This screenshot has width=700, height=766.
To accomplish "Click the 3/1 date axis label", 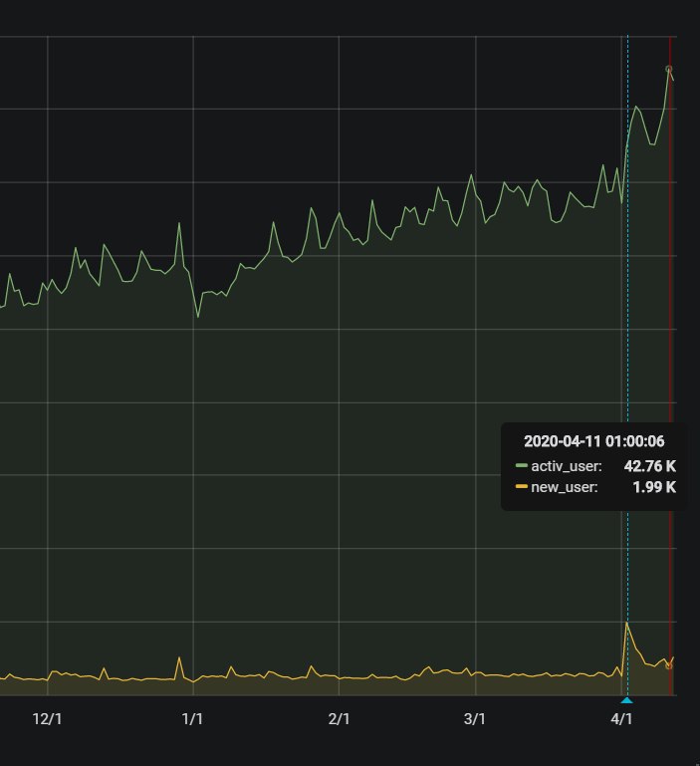I will [475, 719].
